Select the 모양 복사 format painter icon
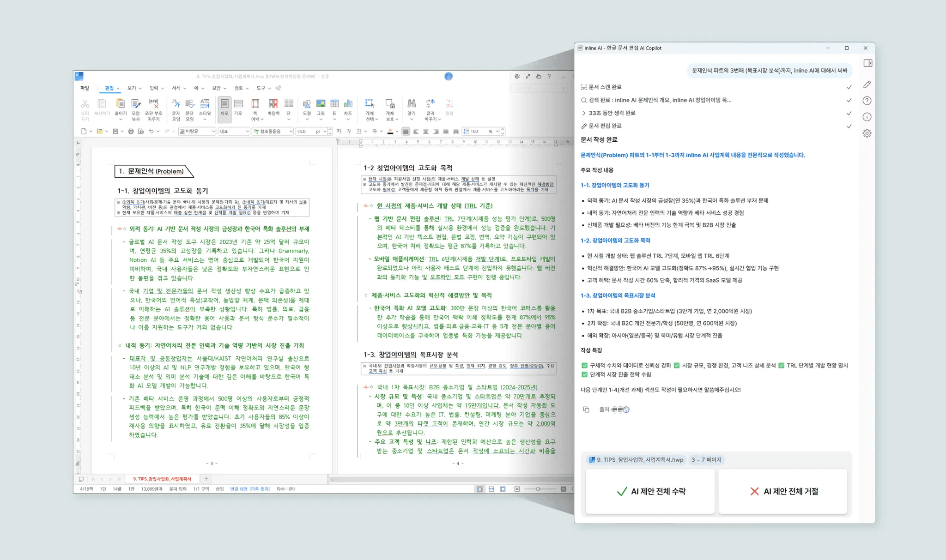This screenshot has width=946, height=560. (x=136, y=104)
